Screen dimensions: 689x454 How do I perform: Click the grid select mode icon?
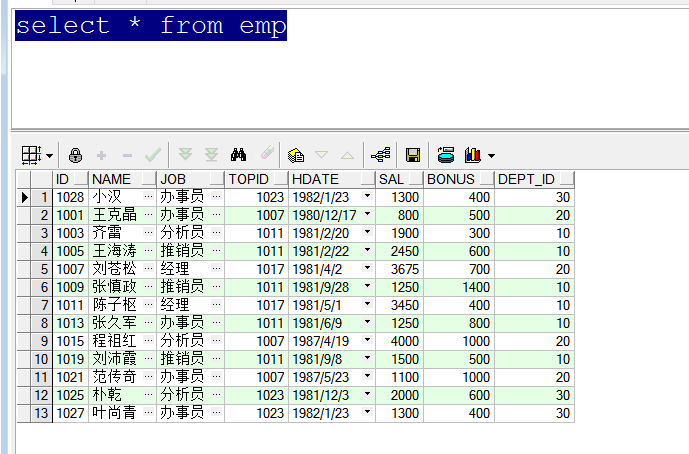pos(31,155)
